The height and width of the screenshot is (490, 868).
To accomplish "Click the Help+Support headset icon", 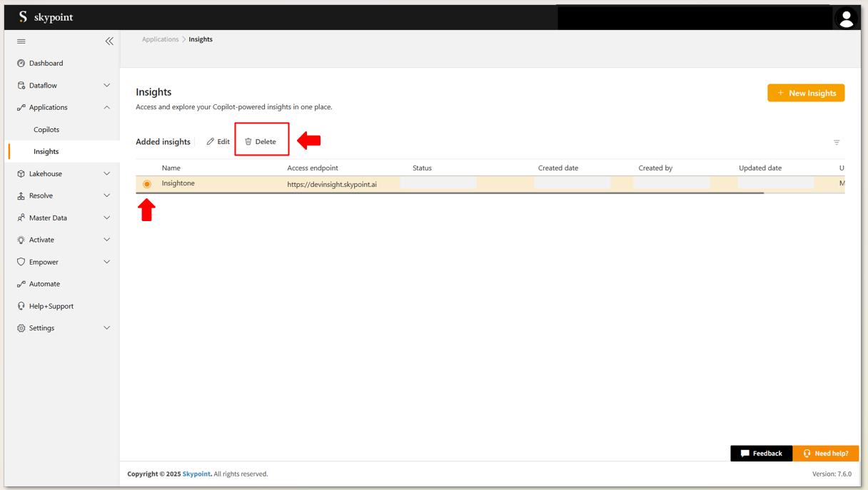I will (21, 306).
